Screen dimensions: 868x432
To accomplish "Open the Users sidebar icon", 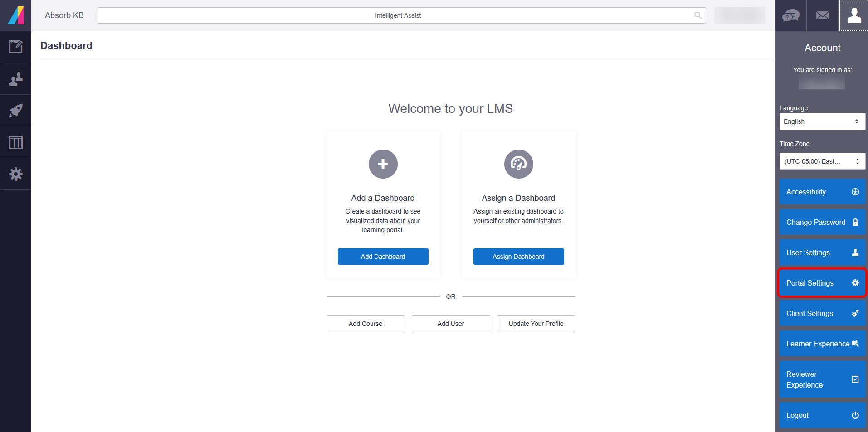I will (x=15, y=79).
